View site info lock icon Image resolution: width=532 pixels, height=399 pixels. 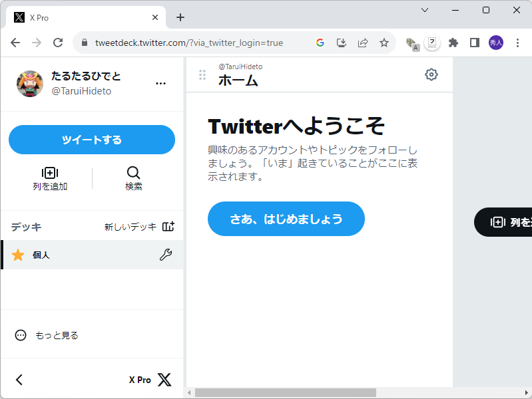(x=85, y=43)
